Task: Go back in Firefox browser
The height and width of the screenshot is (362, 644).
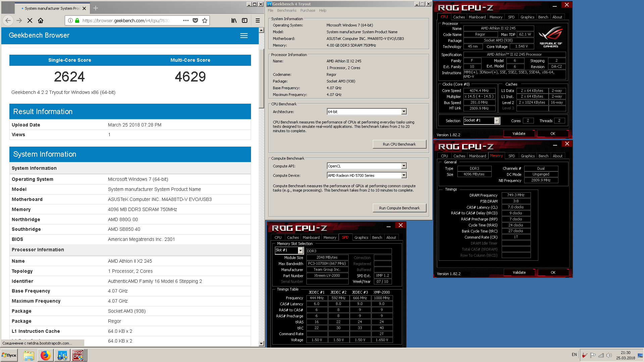Action: point(8,20)
